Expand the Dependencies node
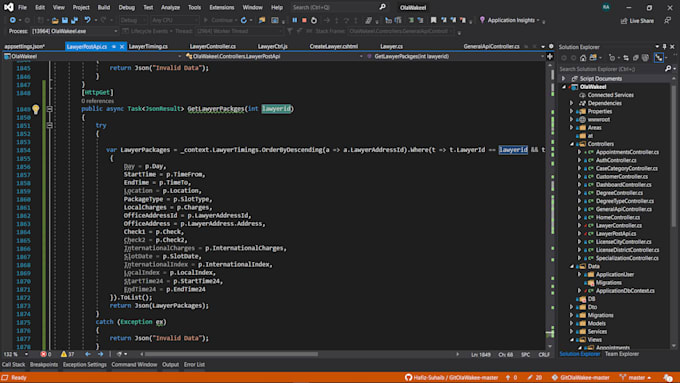The image size is (680, 383). [x=572, y=103]
